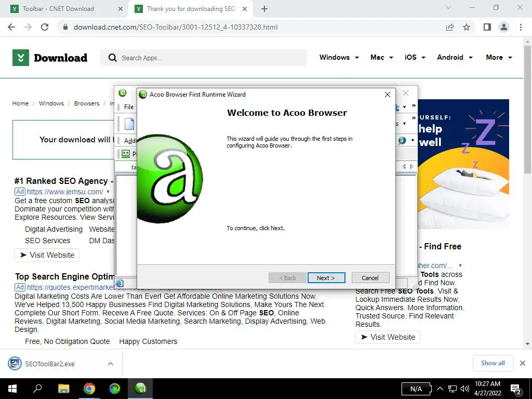The width and height of the screenshot is (532, 399).
Task: Open File menu in Acoo Browser window
Action: (x=129, y=107)
